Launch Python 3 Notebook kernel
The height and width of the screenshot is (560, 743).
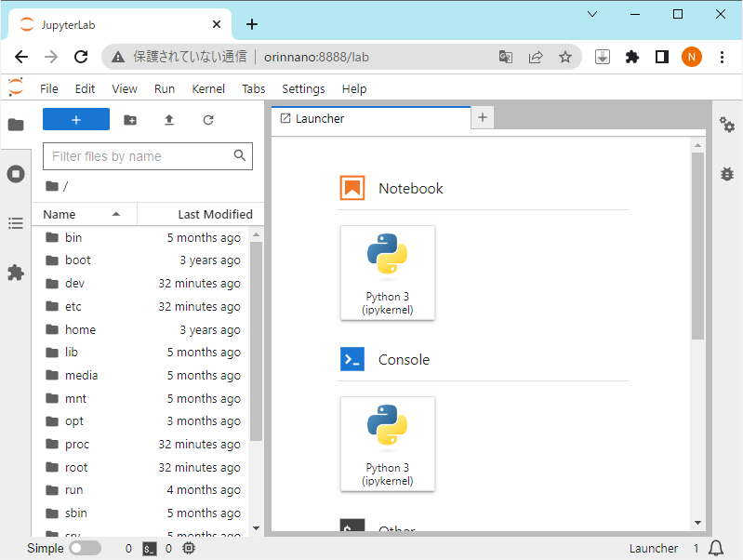[388, 273]
